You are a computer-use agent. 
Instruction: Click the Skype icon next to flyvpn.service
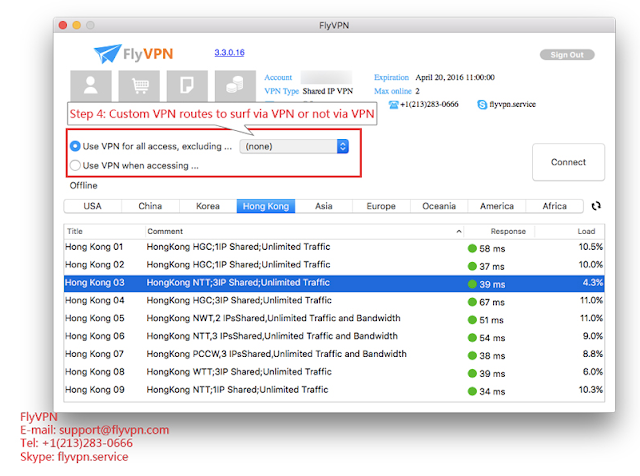click(482, 105)
